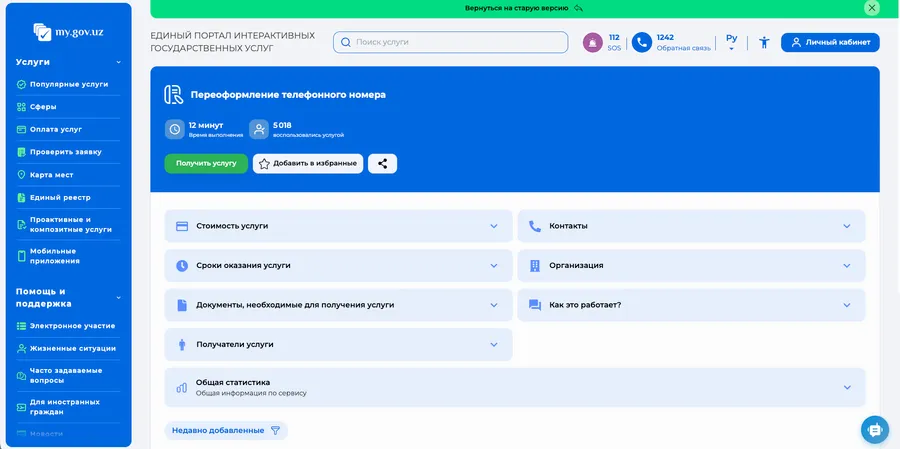900x449 pixels.
Task: Close the green top banner
Action: pyautogui.click(x=872, y=7)
